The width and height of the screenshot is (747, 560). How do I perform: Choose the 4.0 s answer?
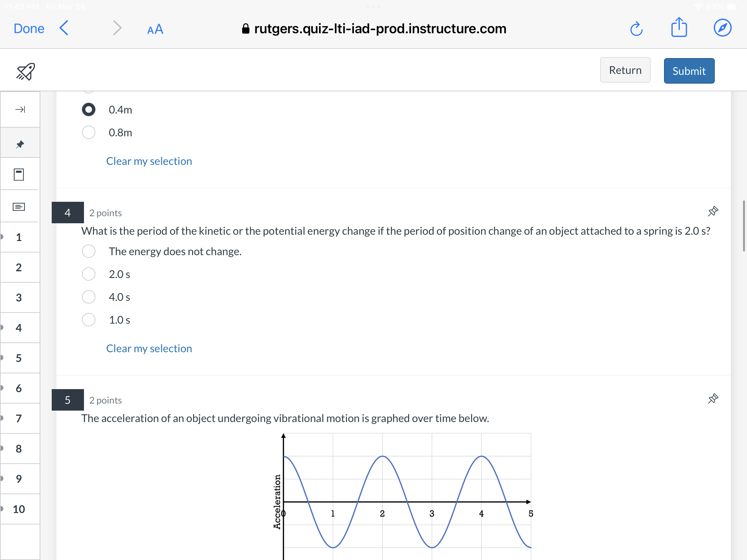88,297
